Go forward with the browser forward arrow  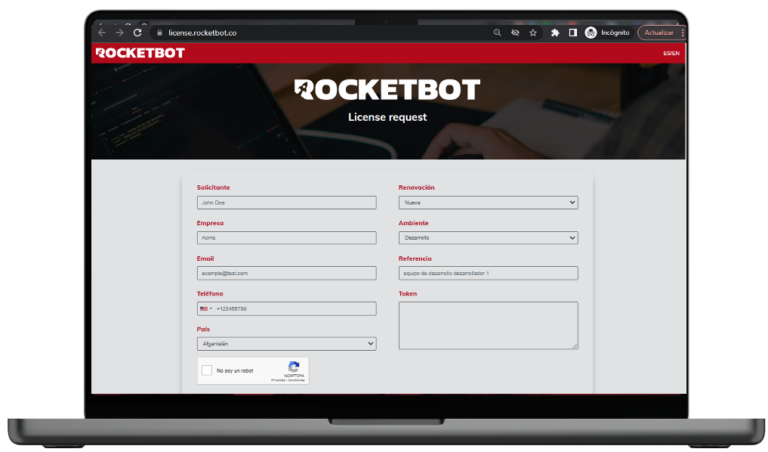[120, 33]
